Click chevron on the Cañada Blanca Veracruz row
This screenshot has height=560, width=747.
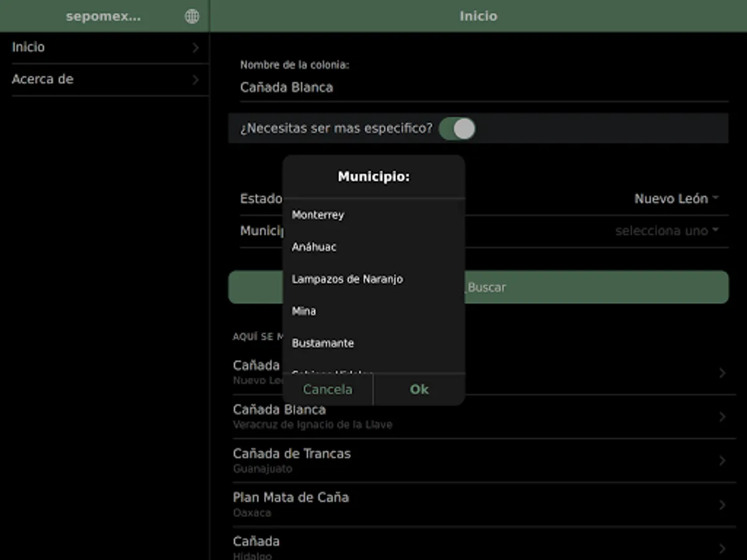(722, 417)
